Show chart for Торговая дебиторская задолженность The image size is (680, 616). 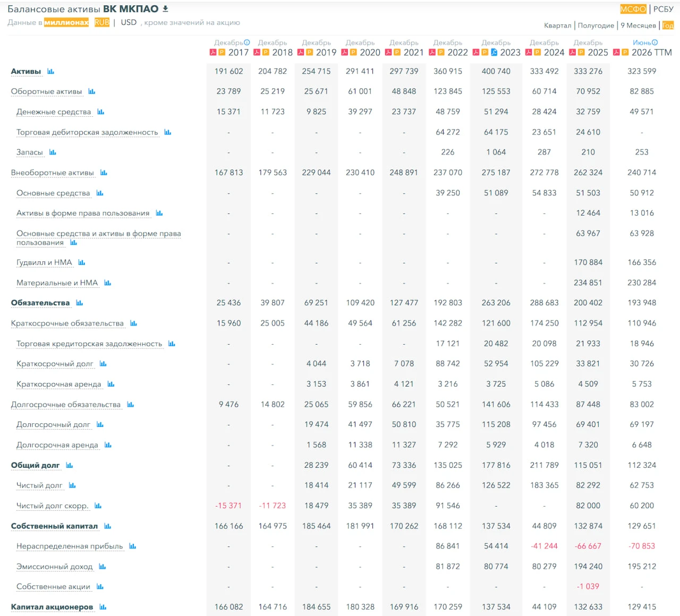(x=168, y=132)
